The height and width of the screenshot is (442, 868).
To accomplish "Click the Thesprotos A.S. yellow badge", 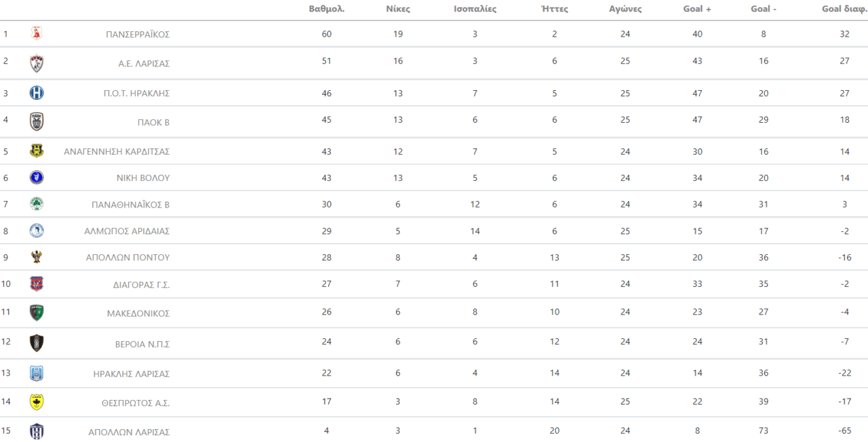I will (x=37, y=403).
